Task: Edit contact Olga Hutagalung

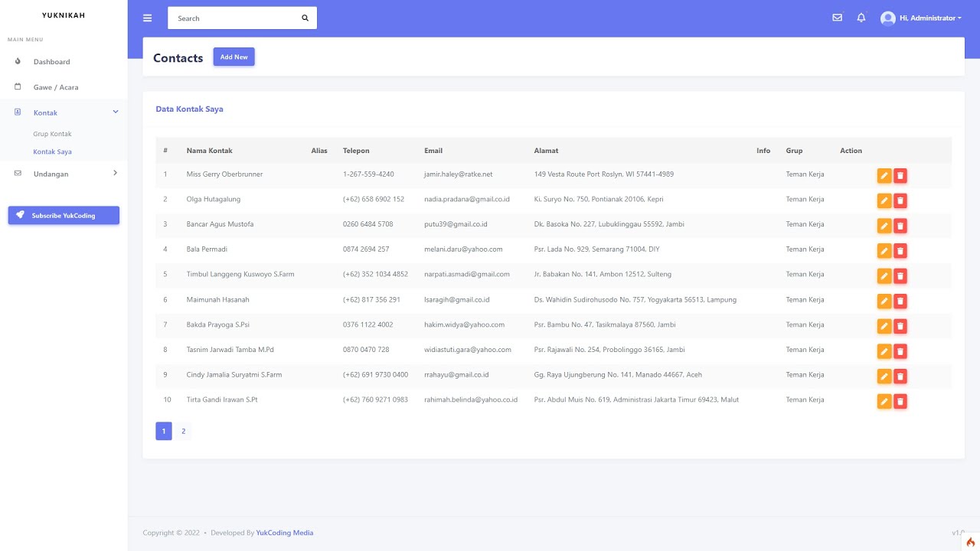Action: pyautogui.click(x=884, y=201)
